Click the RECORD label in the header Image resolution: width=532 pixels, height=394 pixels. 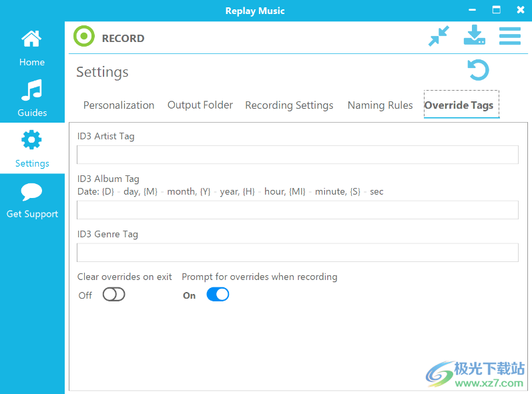(x=123, y=38)
